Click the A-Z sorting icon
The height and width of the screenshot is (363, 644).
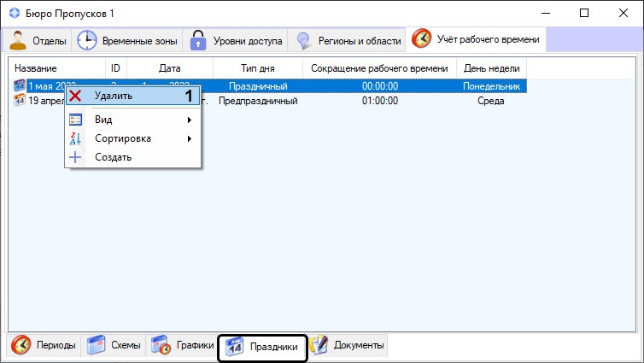(76, 138)
